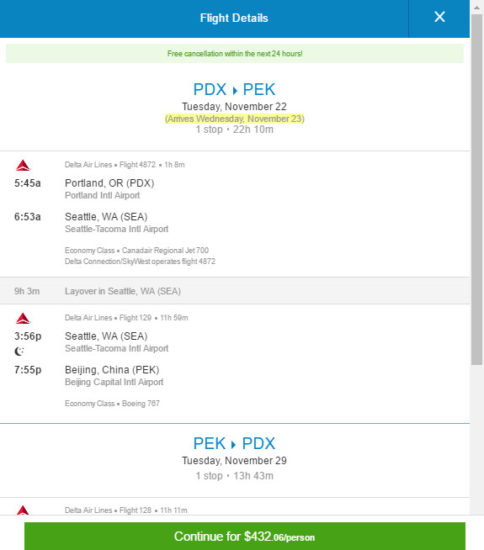
Task: Click Seattle, WA (SEA) 6:53a arrival
Action: [x=106, y=217]
